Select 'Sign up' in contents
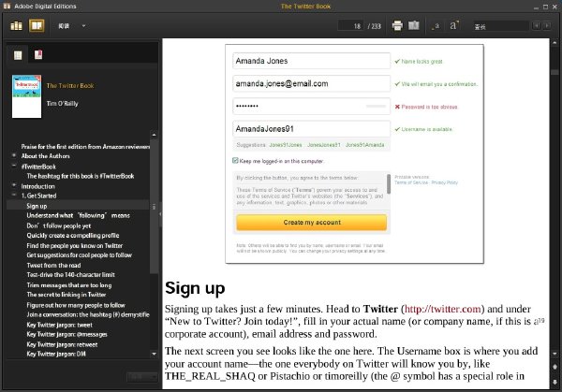Screen dimensions: 562x392 [37, 206]
